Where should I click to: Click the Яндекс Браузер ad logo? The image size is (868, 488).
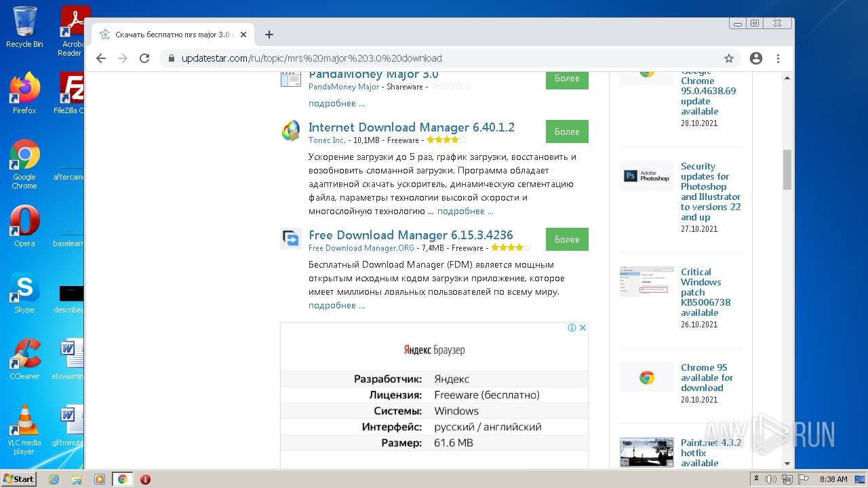point(434,350)
